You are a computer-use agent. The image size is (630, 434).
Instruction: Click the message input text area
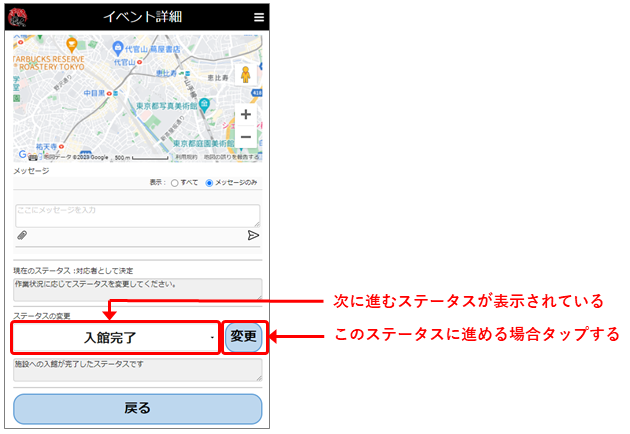point(137,215)
